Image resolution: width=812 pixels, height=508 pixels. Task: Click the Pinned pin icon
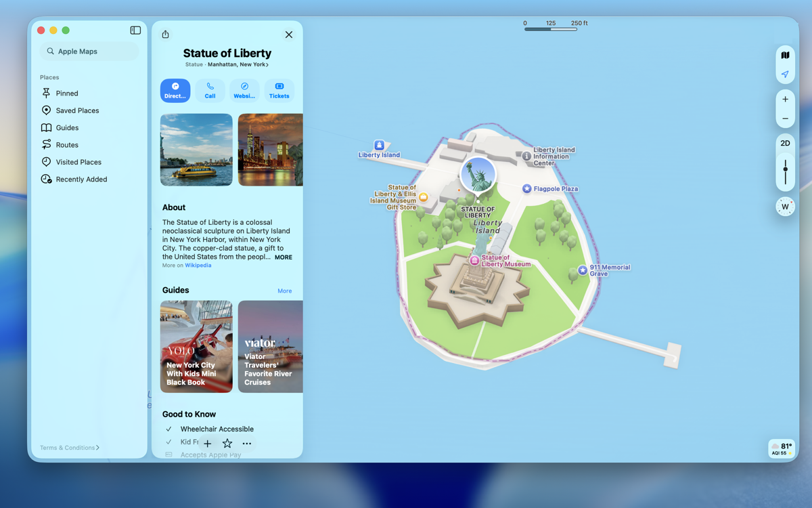click(46, 93)
